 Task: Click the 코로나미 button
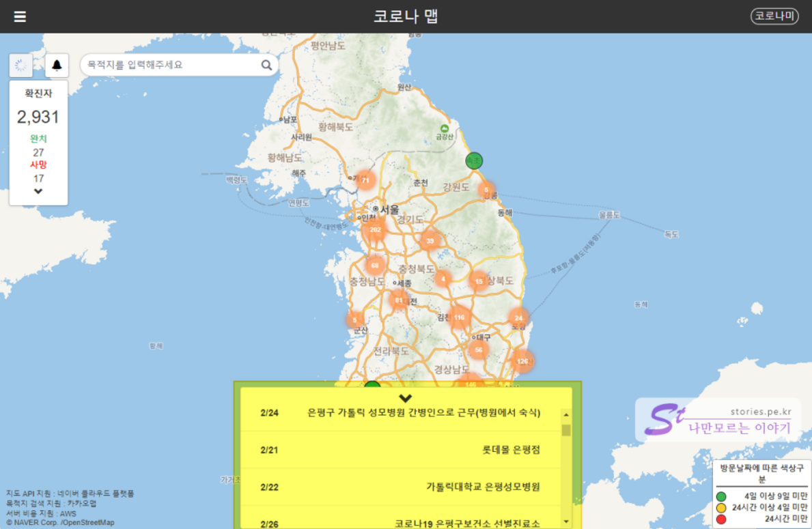[774, 16]
